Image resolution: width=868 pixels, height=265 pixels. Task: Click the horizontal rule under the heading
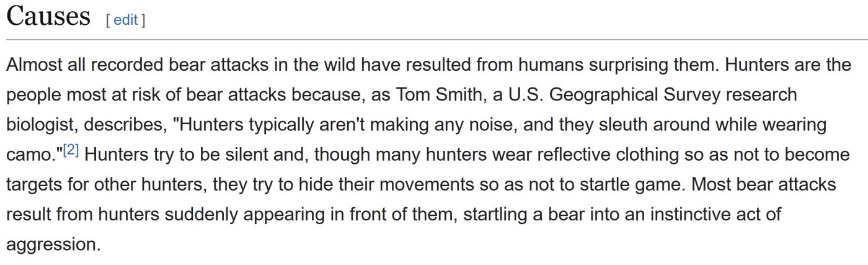434,40
